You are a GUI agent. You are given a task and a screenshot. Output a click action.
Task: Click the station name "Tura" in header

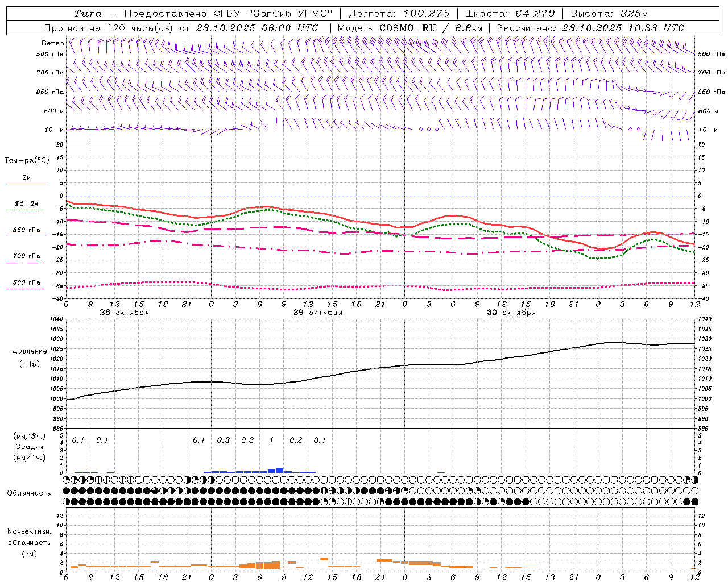click(88, 14)
